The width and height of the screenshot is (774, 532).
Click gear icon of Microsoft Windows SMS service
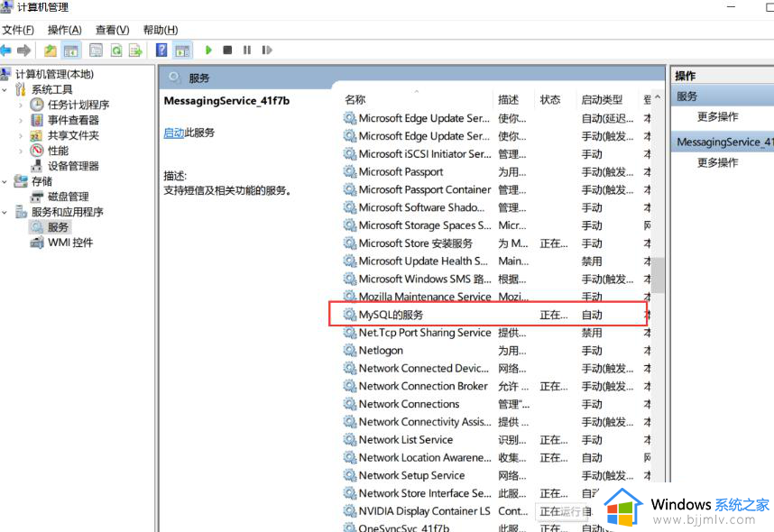coord(350,279)
